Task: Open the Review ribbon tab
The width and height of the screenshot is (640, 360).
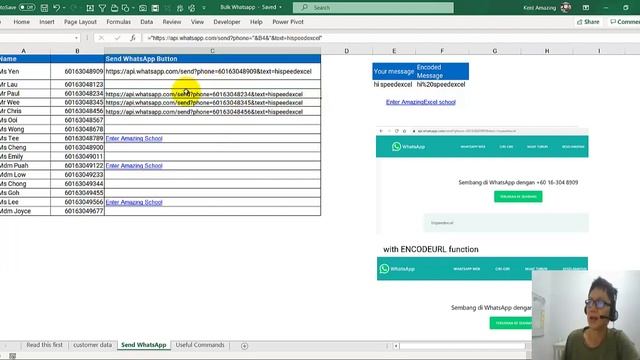Action: [172, 22]
